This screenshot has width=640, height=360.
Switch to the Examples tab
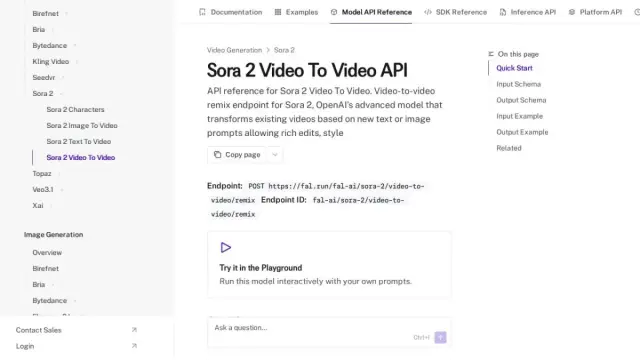(x=296, y=12)
